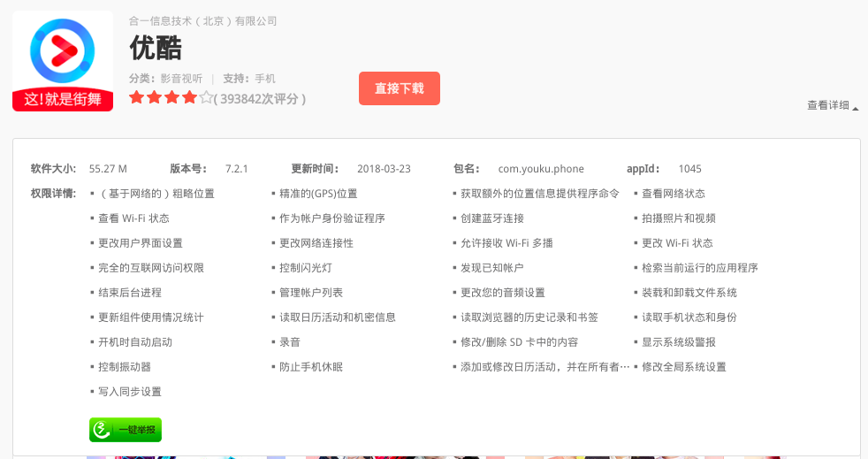Click permission 控制振动器
This screenshot has height=459, width=868.
pos(124,366)
